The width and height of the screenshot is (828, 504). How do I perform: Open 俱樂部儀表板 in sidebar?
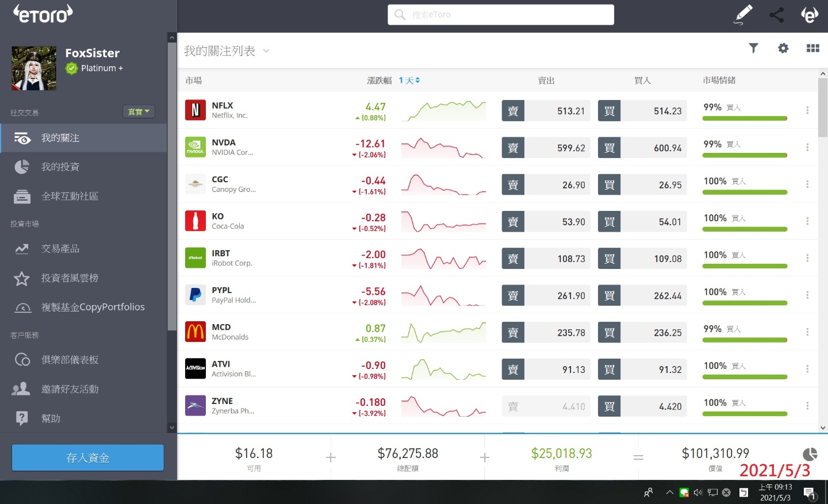84,360
